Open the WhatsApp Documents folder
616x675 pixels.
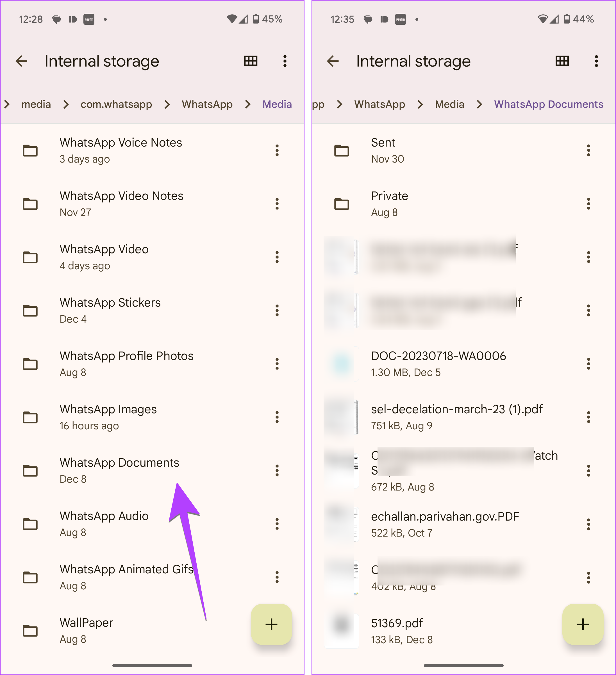coord(120,470)
